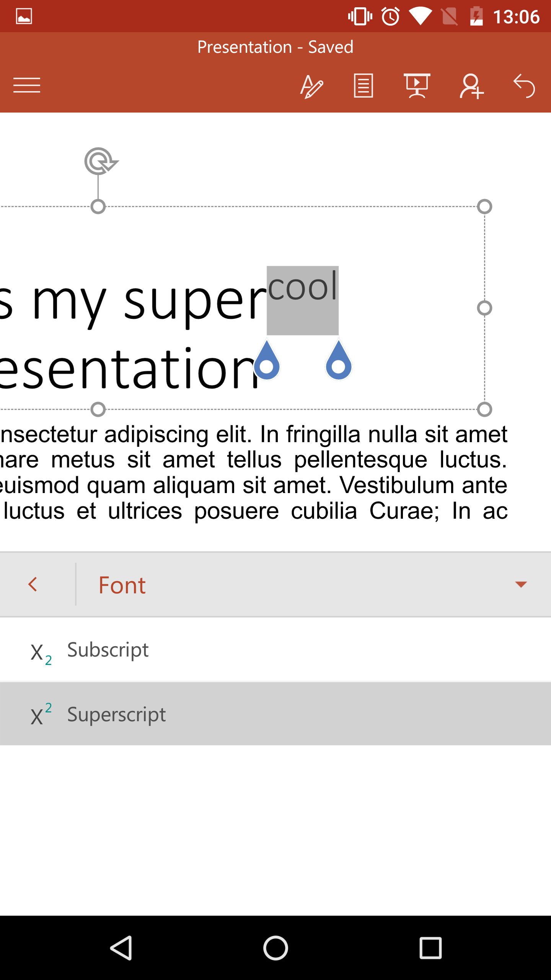Toggle Subscript formatting
This screenshot has height=980, width=551.
108,650
